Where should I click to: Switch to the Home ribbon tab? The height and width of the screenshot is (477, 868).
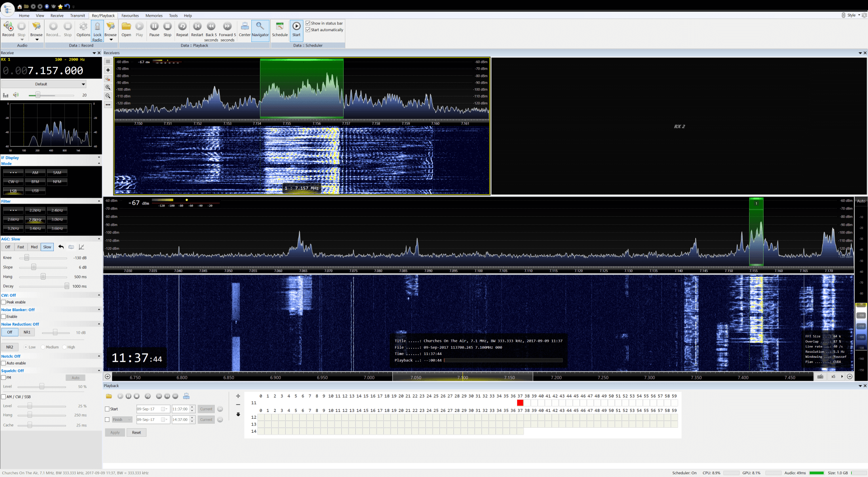coord(24,15)
